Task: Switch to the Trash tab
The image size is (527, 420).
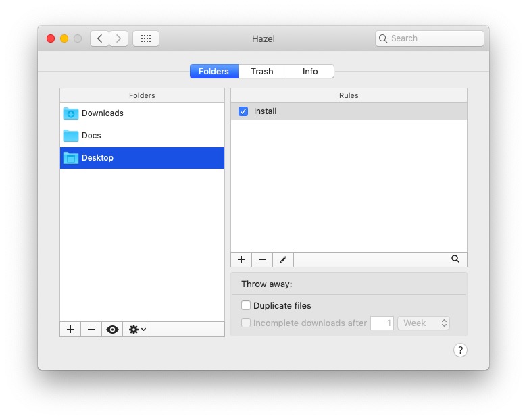Action: [x=262, y=71]
